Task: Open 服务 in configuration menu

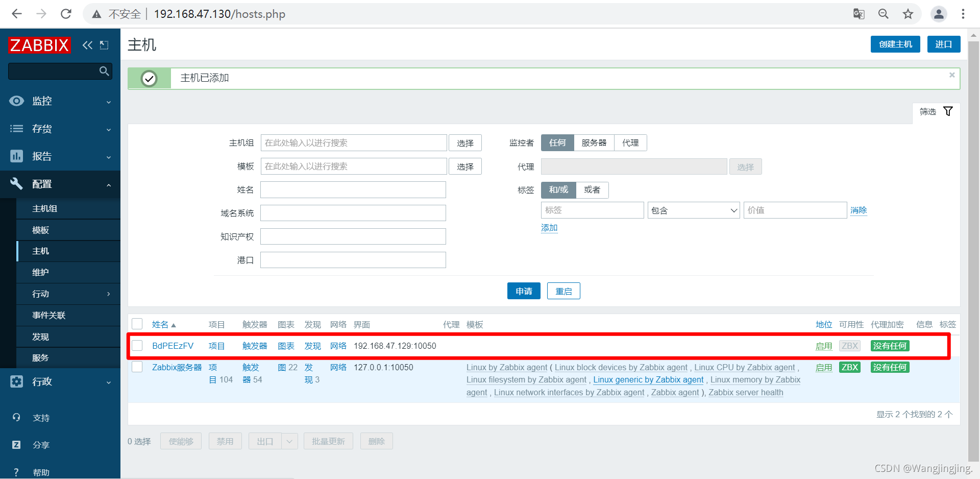Action: point(68,358)
